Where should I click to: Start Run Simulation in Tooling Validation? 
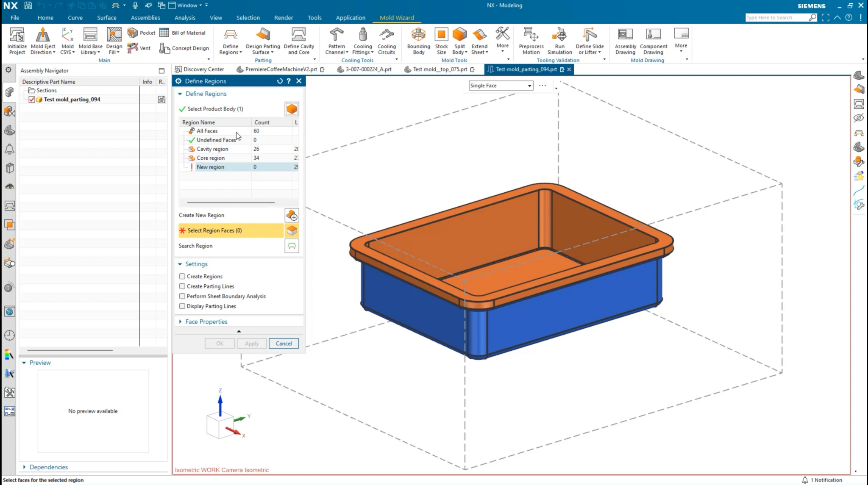click(559, 40)
